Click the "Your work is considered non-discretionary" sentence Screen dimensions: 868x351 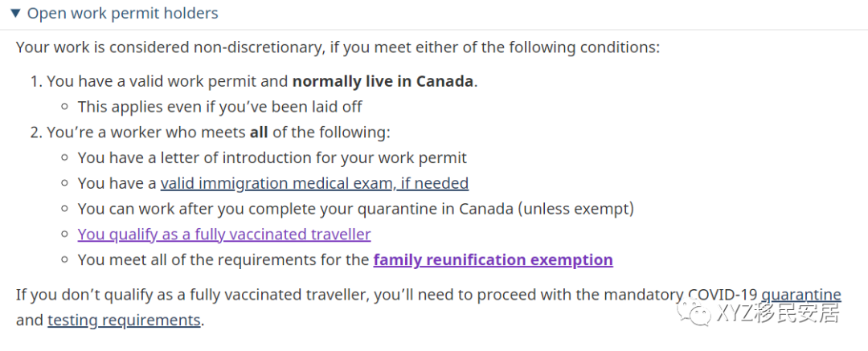click(169, 47)
